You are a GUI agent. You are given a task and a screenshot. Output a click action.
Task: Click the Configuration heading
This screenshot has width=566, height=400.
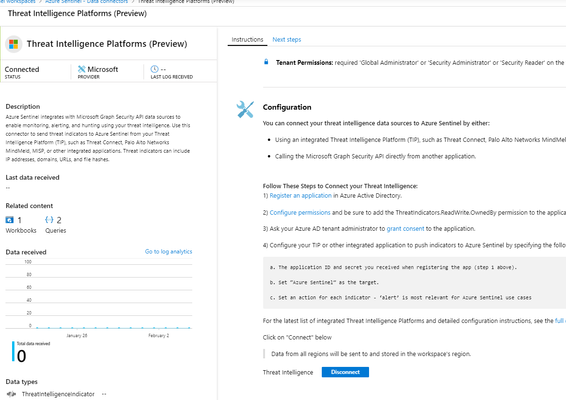(287, 107)
